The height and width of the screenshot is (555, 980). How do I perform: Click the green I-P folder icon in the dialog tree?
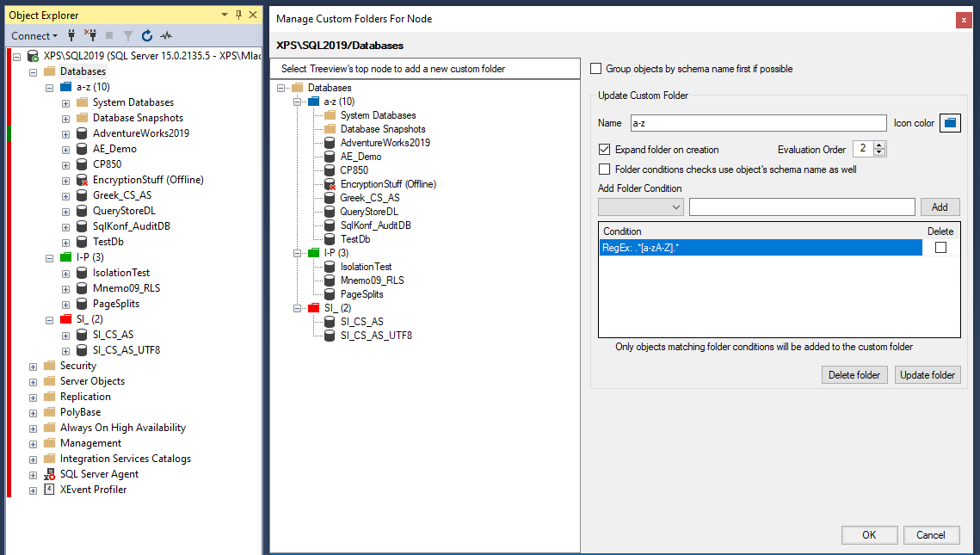coord(314,252)
